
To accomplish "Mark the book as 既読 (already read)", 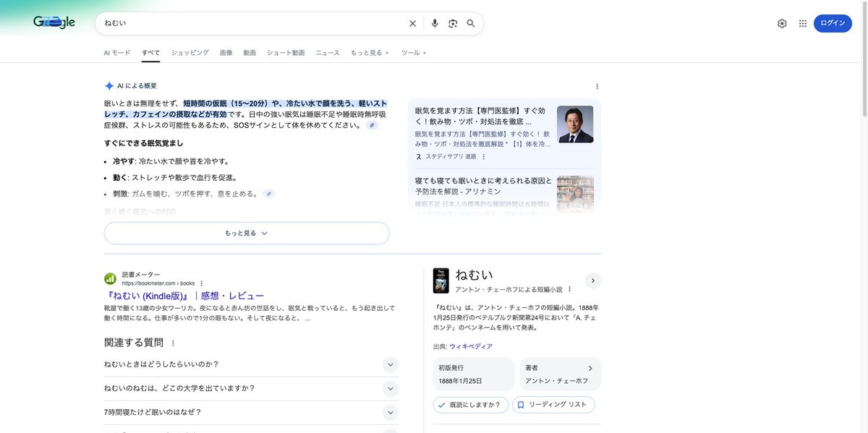I will tap(470, 405).
